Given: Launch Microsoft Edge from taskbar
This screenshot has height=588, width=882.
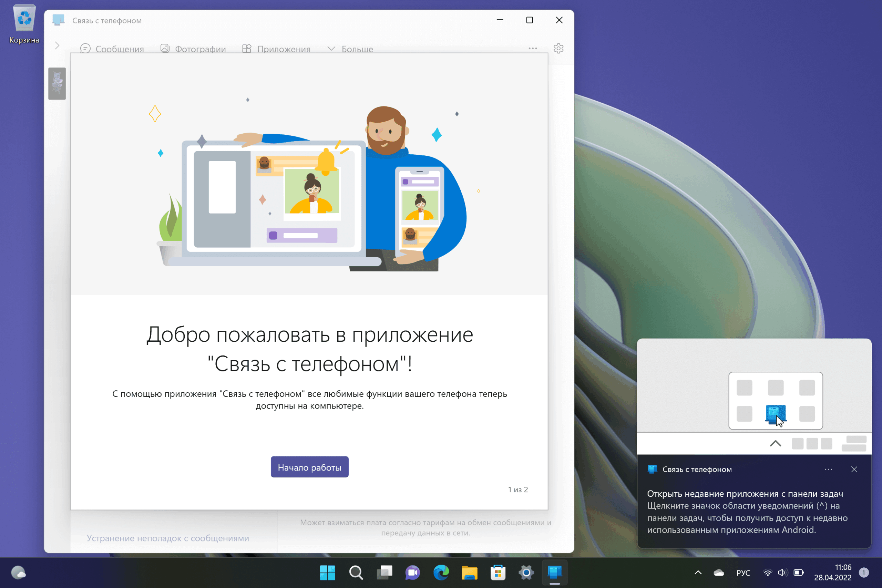Looking at the screenshot, I should pos(441,572).
